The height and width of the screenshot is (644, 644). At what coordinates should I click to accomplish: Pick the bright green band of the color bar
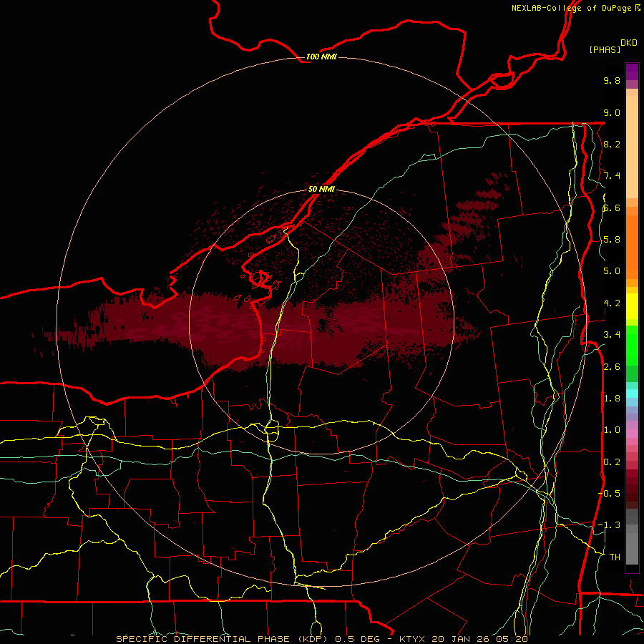pos(632,346)
